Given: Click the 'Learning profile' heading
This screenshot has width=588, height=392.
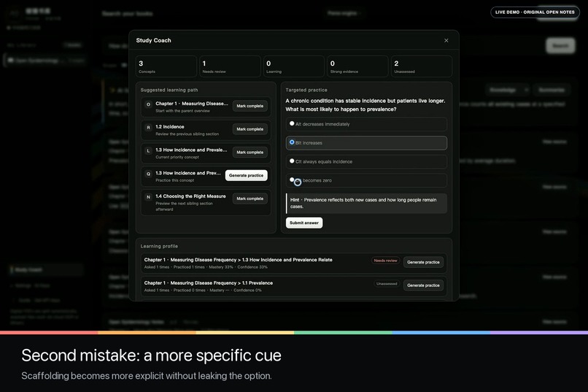Looking at the screenshot, I should pos(159,247).
